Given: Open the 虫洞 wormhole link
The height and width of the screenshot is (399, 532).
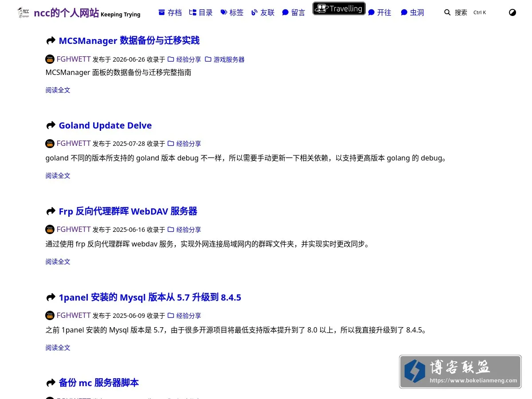Looking at the screenshot, I should pyautogui.click(x=412, y=12).
